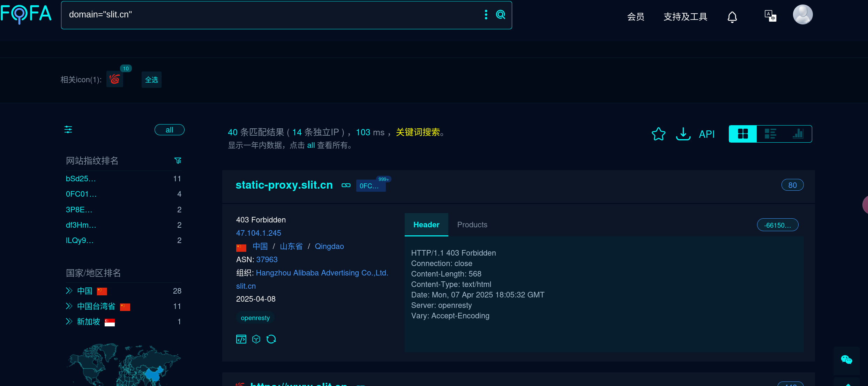This screenshot has width=868, height=386.
Task: Open the three-dot query options menu
Action: pos(486,15)
